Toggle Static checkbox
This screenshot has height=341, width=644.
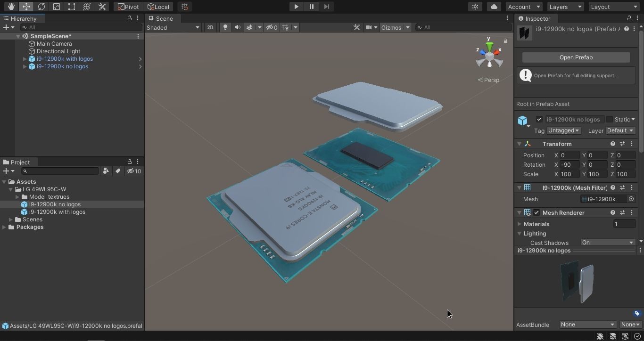610,119
